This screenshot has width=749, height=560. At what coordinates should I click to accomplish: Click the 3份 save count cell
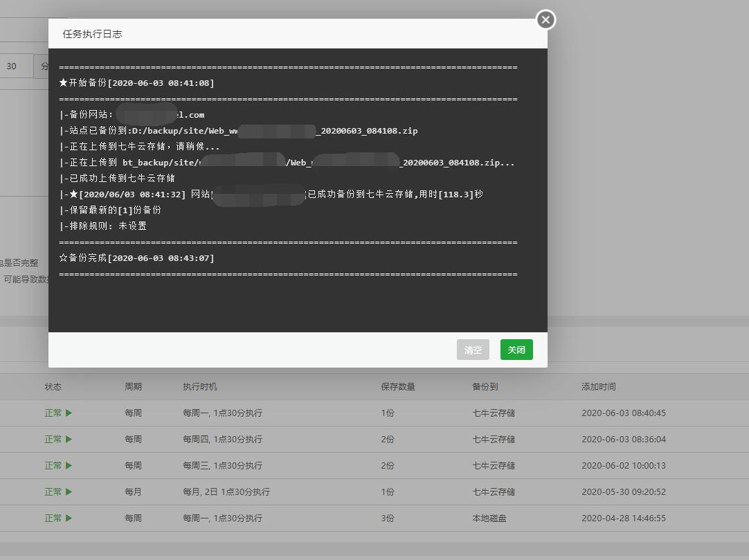[x=388, y=518]
